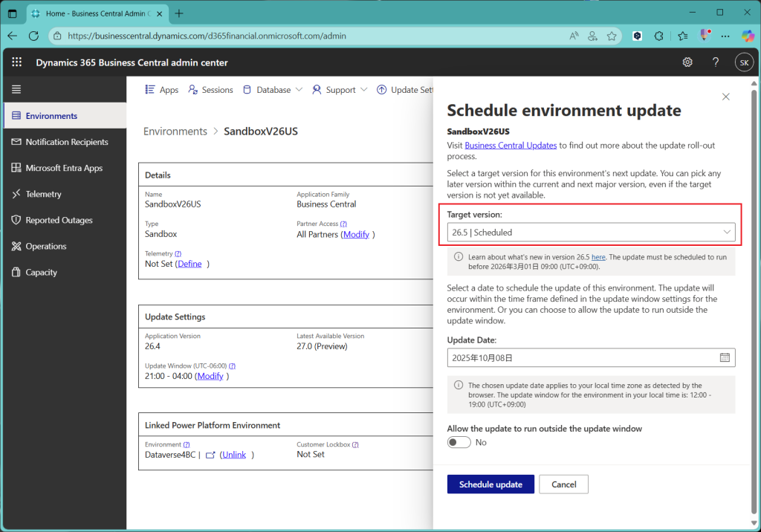Collapse the hamburger navigation menu
This screenshot has height=532, width=761.
16,89
